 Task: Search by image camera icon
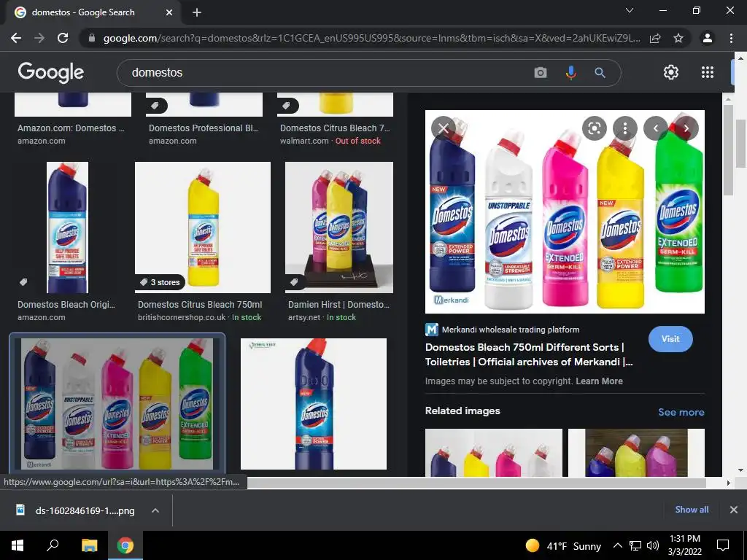541,73
